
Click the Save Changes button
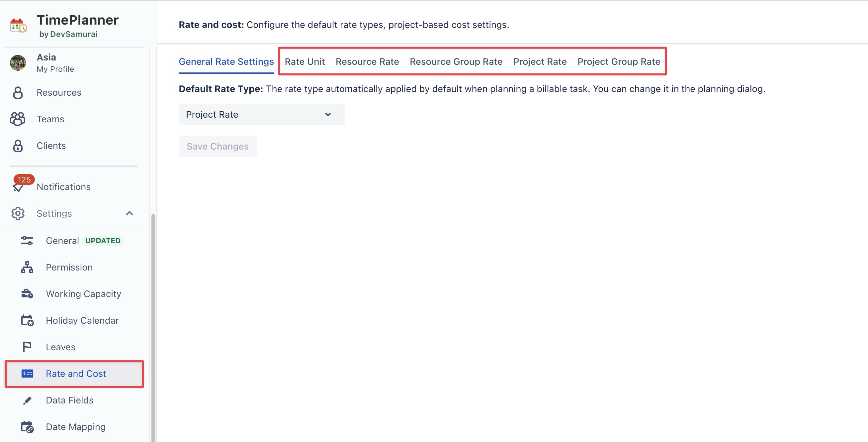click(217, 146)
